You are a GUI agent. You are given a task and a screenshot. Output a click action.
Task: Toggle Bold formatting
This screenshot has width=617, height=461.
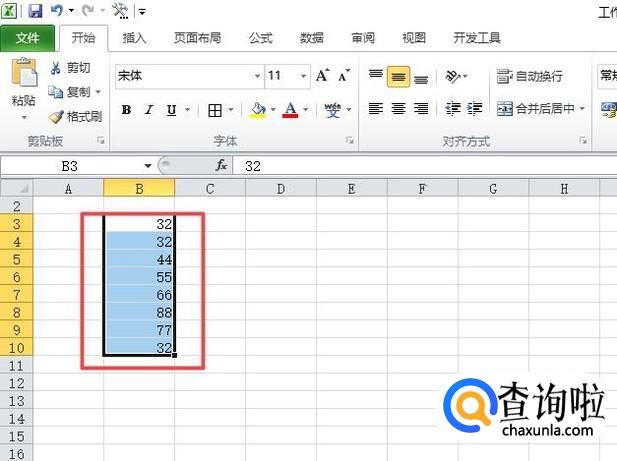[x=126, y=110]
